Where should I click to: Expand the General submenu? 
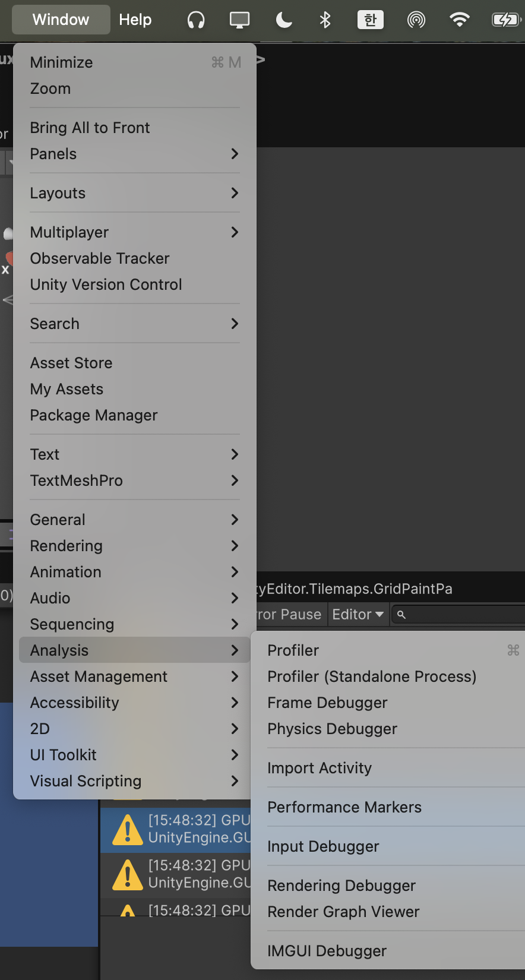[135, 520]
